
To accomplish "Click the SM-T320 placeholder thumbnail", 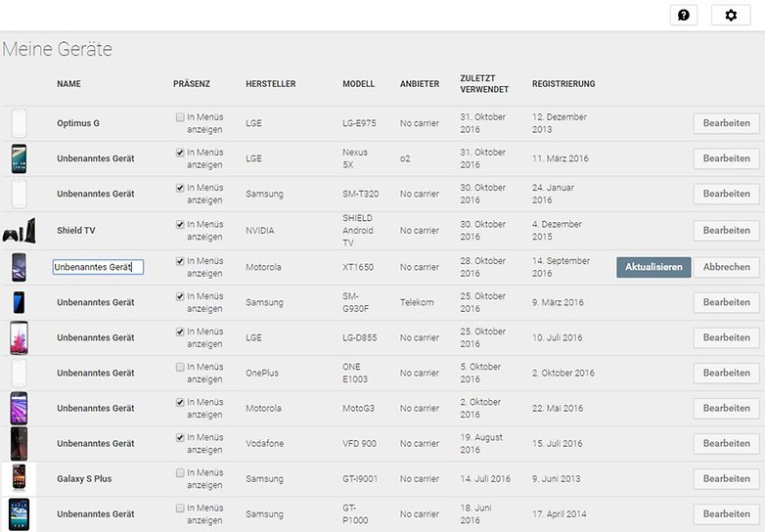I will [x=19, y=194].
